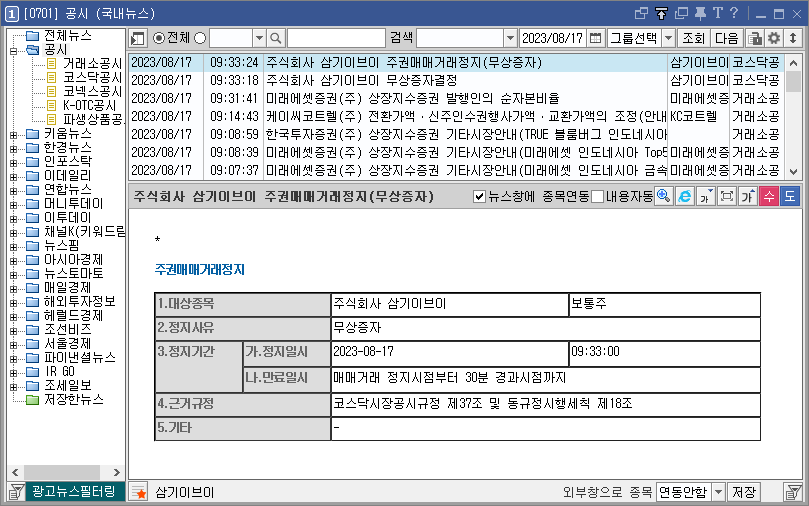The width and height of the screenshot is (809, 506).
Task: Open the 그룹선택 dropdown arrow
Action: 668,38
